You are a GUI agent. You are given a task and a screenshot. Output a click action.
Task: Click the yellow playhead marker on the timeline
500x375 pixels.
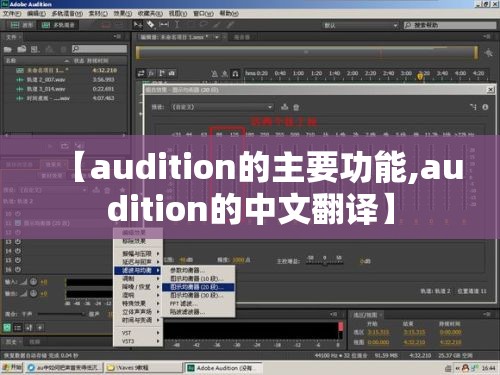pos(420,76)
